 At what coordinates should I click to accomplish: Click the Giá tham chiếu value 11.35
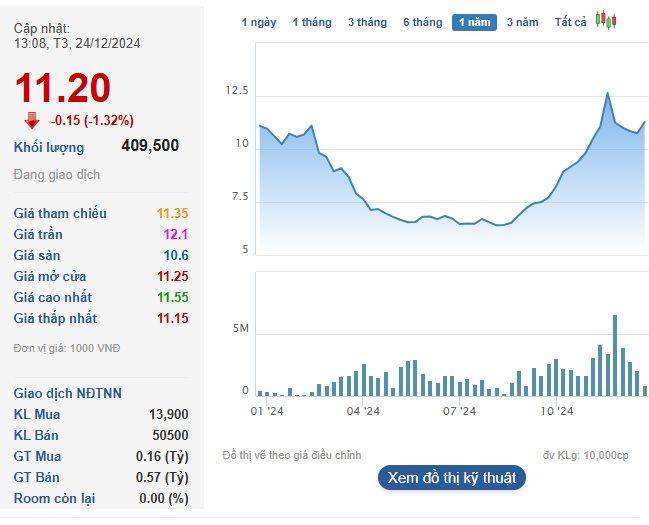[172, 213]
